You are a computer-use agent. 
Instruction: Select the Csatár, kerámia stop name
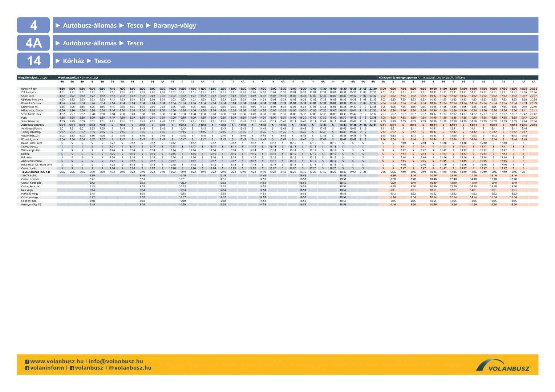click(x=30, y=187)
